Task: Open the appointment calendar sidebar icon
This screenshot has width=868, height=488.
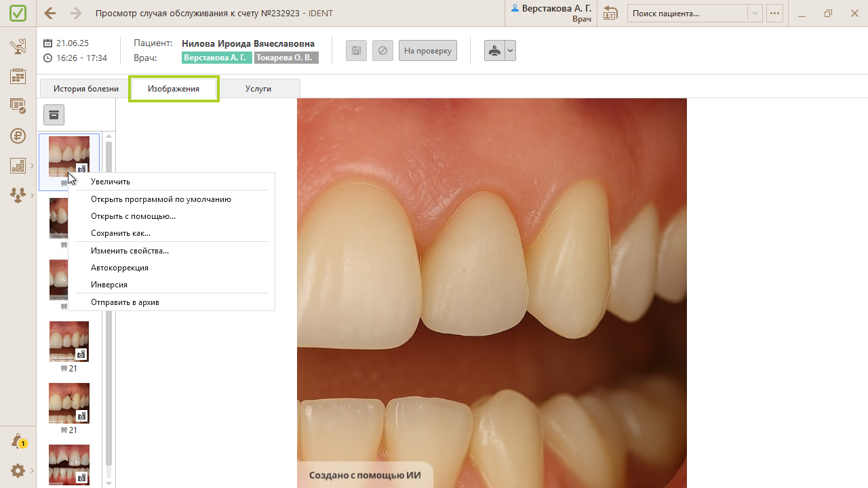Action: coord(18,76)
